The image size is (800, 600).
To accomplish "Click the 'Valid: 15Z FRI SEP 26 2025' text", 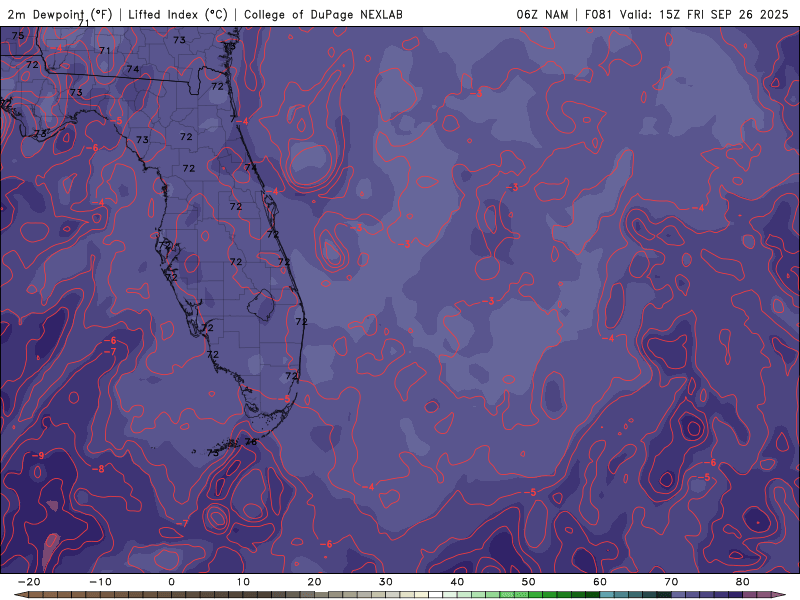I will pyautogui.click(x=704, y=14).
